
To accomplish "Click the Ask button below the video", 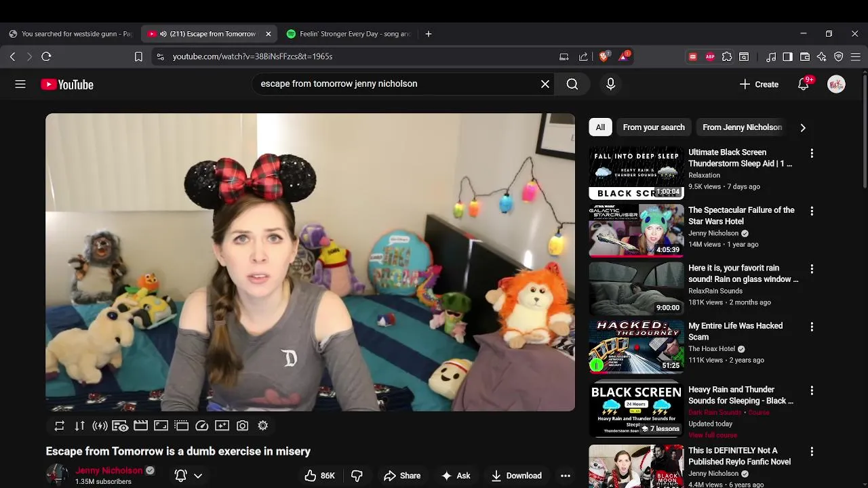I will [x=456, y=476].
